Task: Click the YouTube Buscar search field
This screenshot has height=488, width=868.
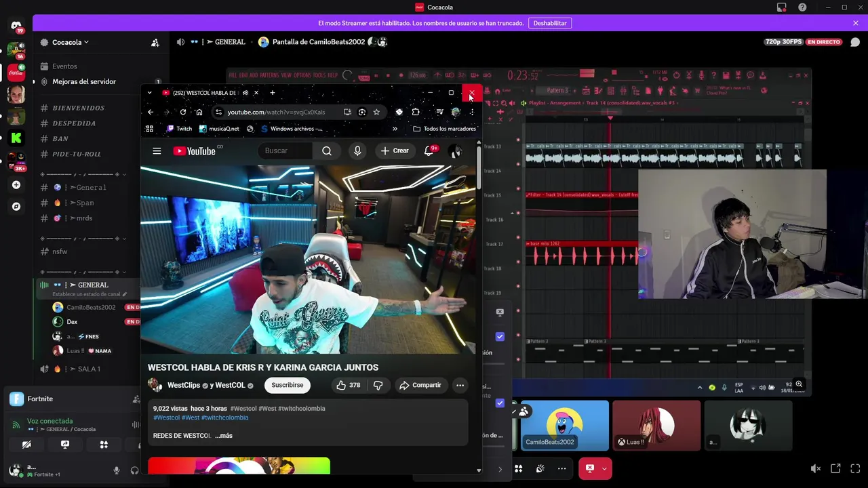Action: (285, 151)
